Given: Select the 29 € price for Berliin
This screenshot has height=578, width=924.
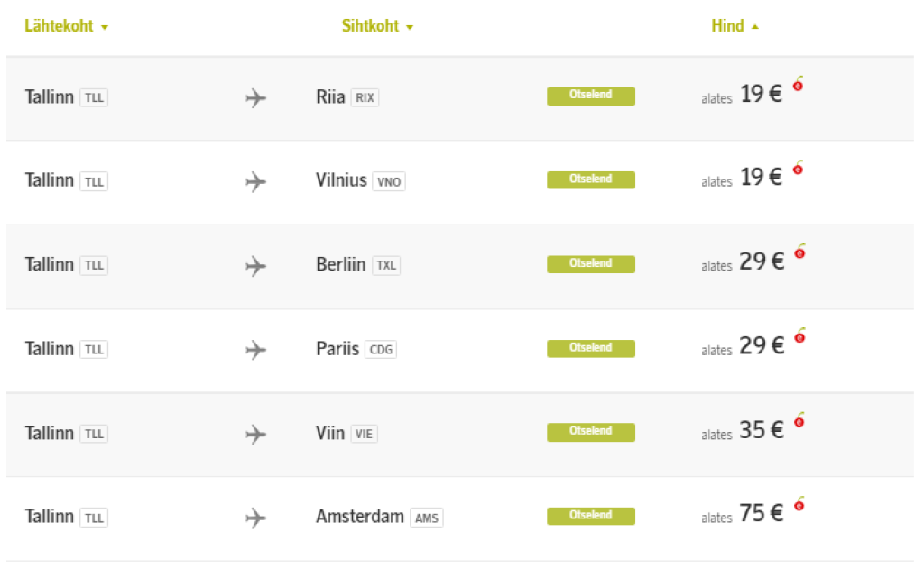Looking at the screenshot, I should [762, 261].
